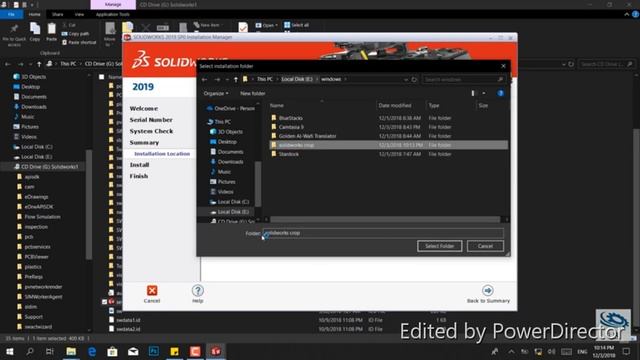The width and height of the screenshot is (640, 360).
Task: Click into the Folder name input field
Action: point(383,233)
